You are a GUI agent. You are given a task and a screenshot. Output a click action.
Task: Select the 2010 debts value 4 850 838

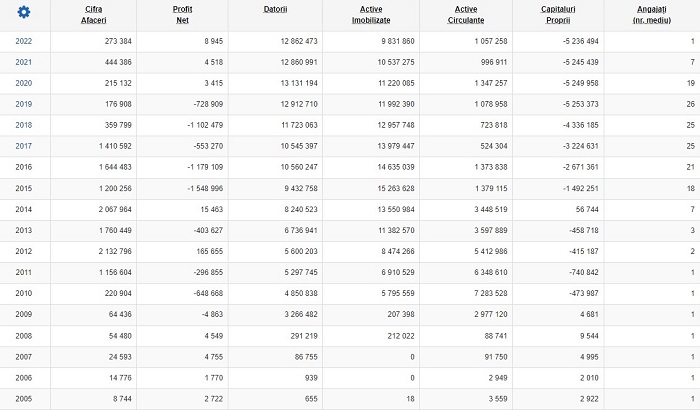[x=301, y=293]
